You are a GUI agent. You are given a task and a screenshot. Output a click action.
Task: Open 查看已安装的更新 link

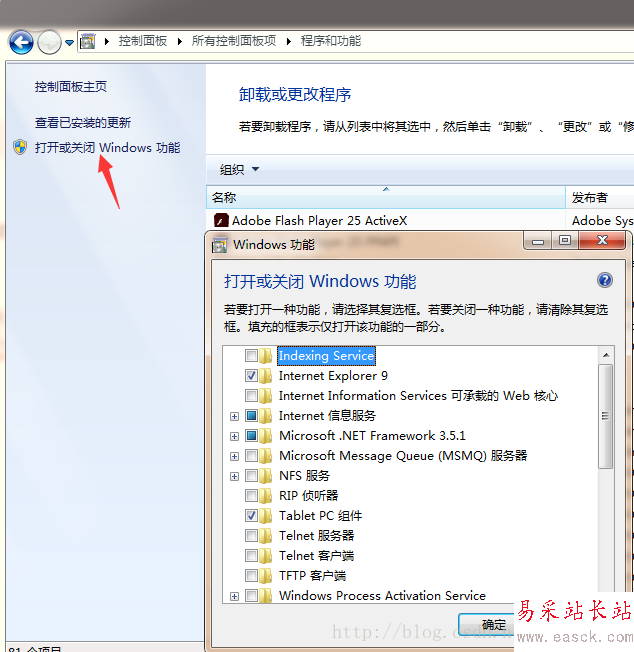pyautogui.click(x=83, y=123)
